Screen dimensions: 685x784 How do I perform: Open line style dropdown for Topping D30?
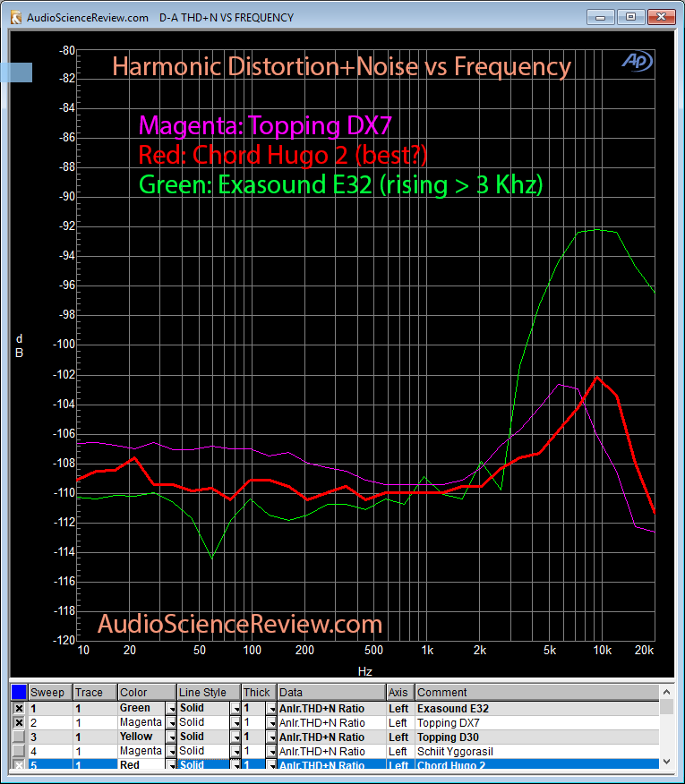[x=235, y=737]
